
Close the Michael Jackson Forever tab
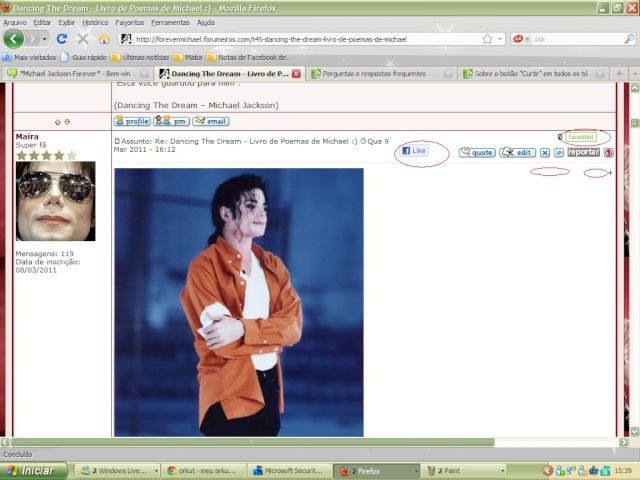tap(144, 74)
